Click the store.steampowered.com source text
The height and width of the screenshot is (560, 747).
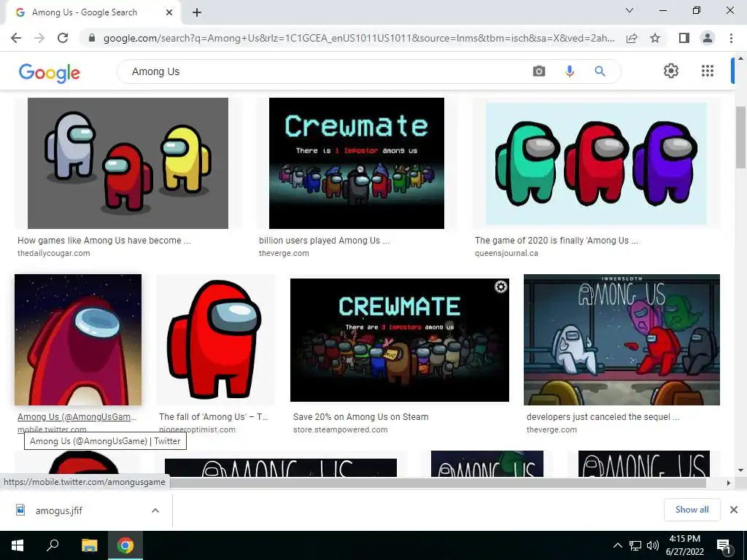tap(340, 429)
